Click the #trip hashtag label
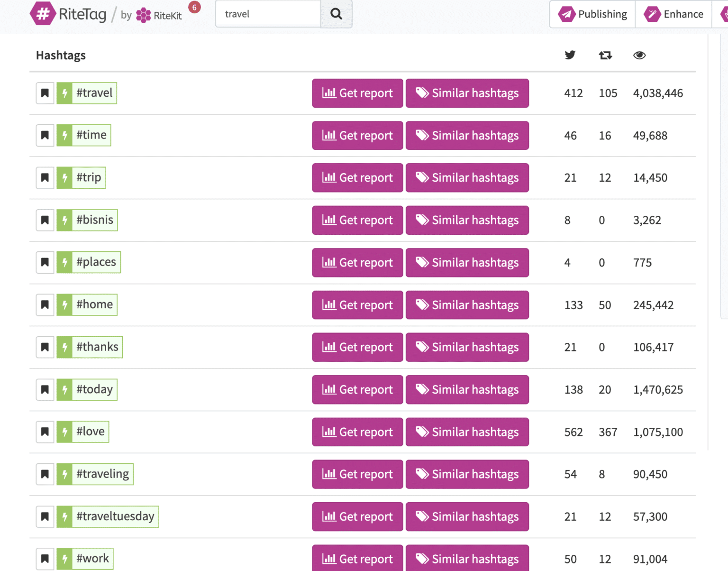 coord(88,177)
